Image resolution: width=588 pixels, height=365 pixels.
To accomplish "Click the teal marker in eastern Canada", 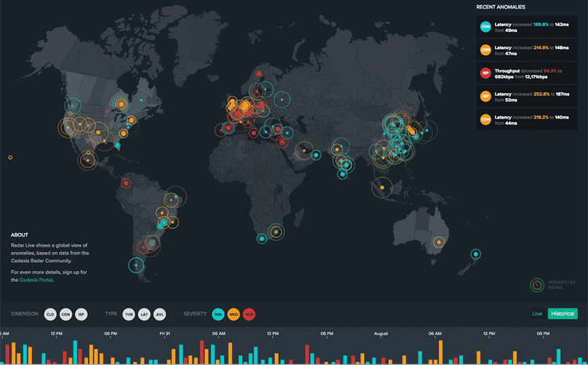I will click(x=142, y=100).
